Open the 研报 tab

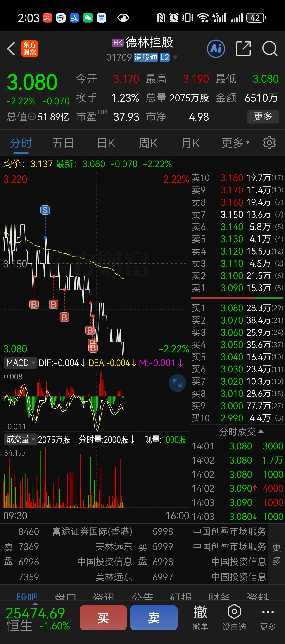181,596
